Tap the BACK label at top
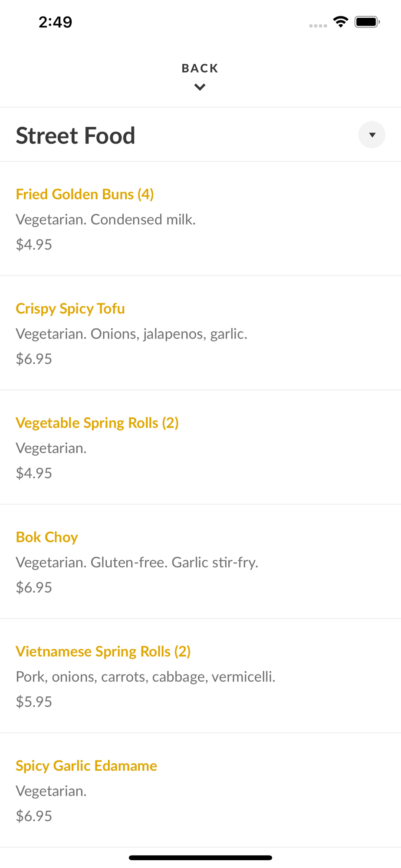Image resolution: width=401 pixels, height=868 pixels. pos(200,68)
